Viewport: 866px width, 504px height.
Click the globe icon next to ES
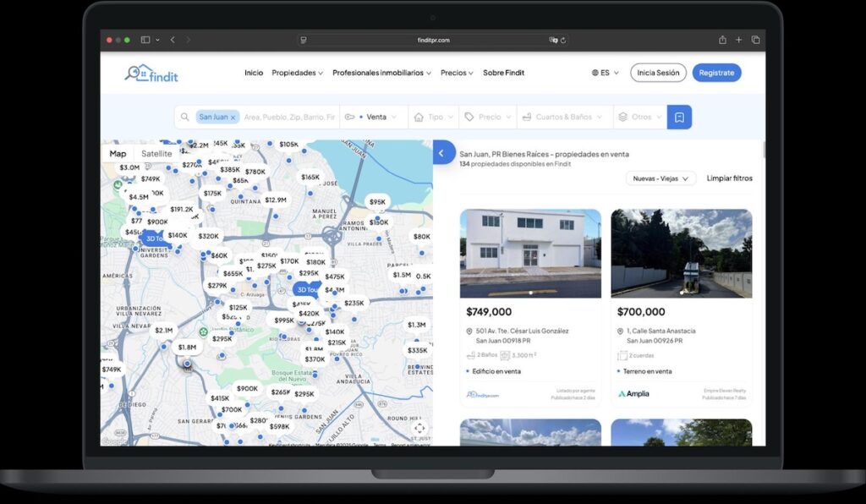(x=594, y=73)
